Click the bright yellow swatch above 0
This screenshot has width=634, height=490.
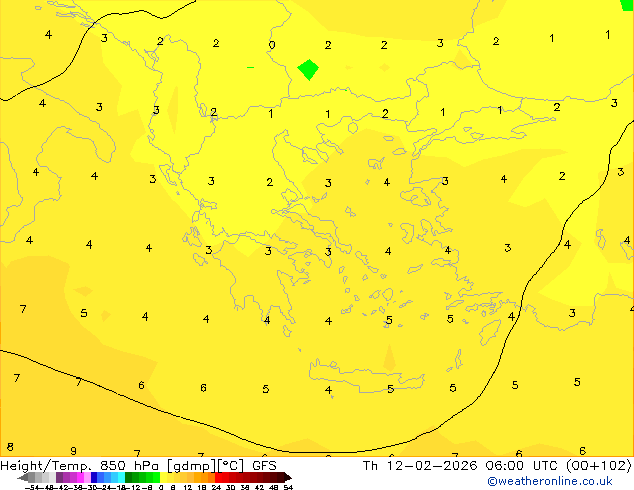(163, 477)
